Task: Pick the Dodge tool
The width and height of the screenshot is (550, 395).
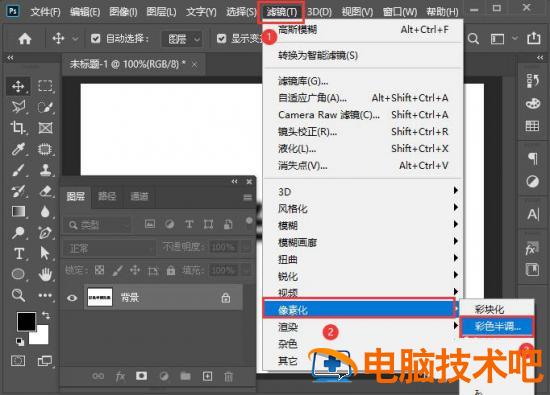Action: 18,233
